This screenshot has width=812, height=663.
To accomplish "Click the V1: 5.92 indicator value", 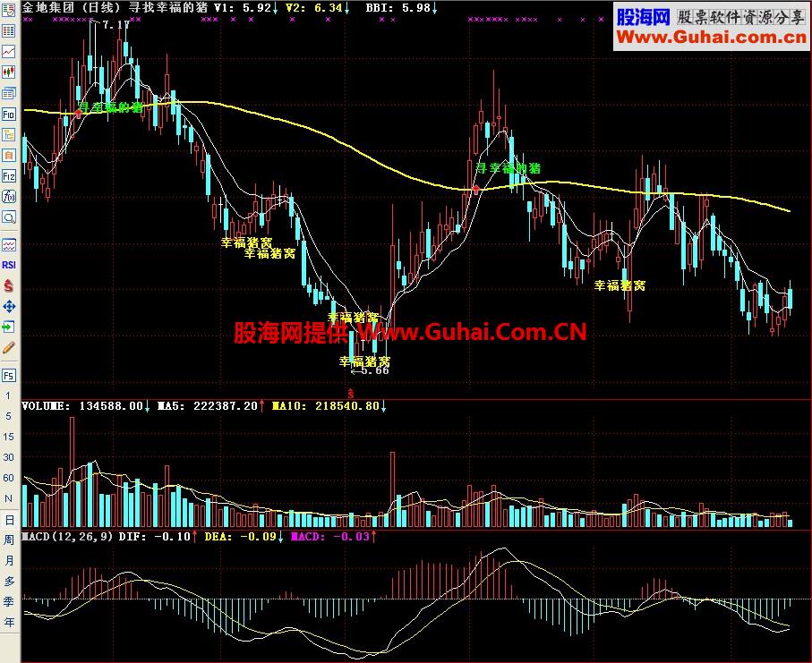I will [246, 8].
